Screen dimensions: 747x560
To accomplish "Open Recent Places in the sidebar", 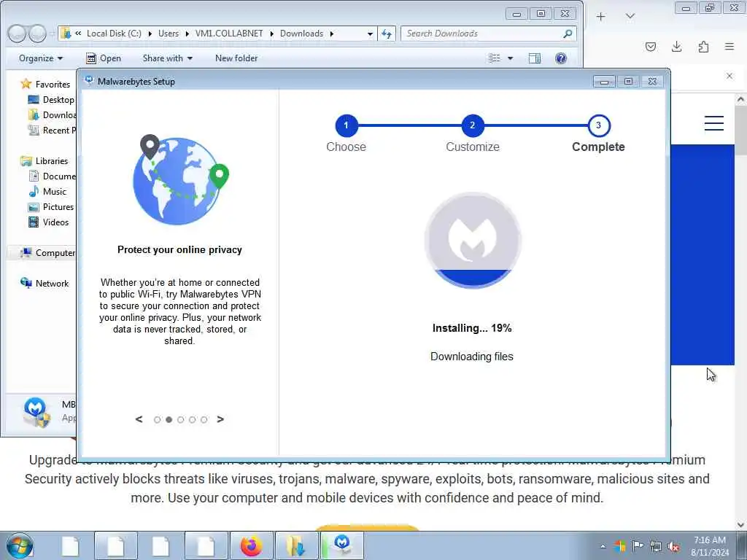I will pos(52,130).
